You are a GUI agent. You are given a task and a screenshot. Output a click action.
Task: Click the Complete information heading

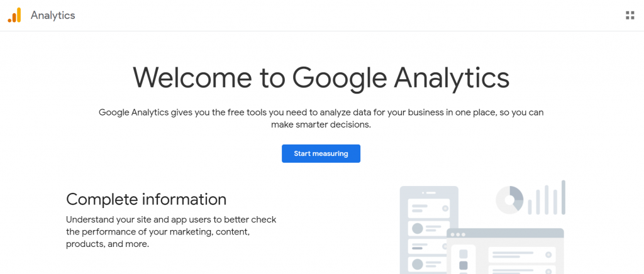pos(146,199)
